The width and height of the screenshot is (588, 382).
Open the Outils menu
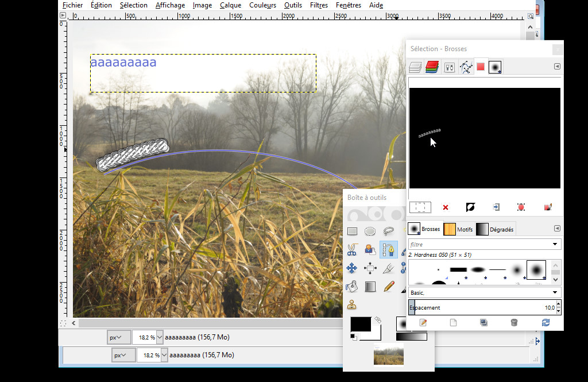click(x=293, y=5)
